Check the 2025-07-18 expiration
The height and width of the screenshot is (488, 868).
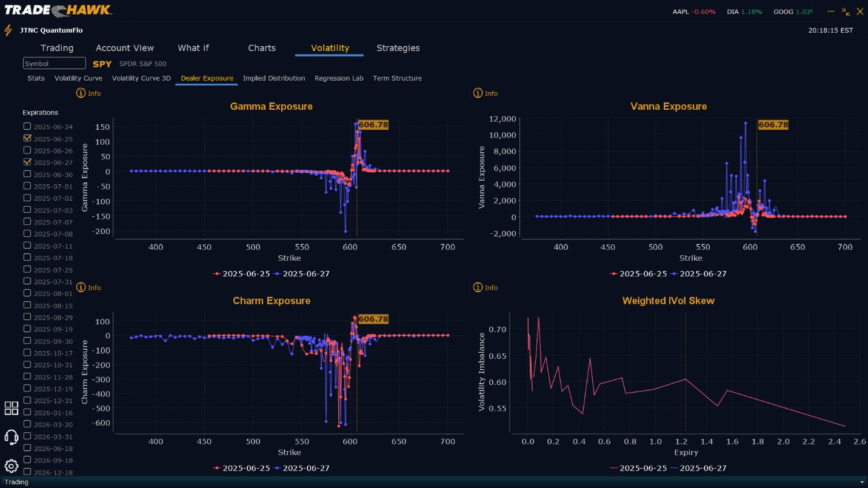[x=27, y=257]
